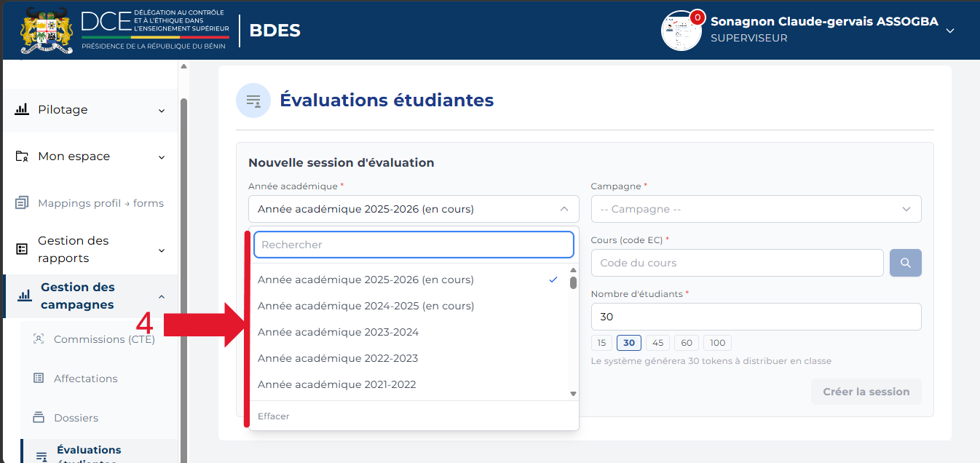The image size is (980, 463).
Task: Click the Code du cours input field
Action: point(738,263)
